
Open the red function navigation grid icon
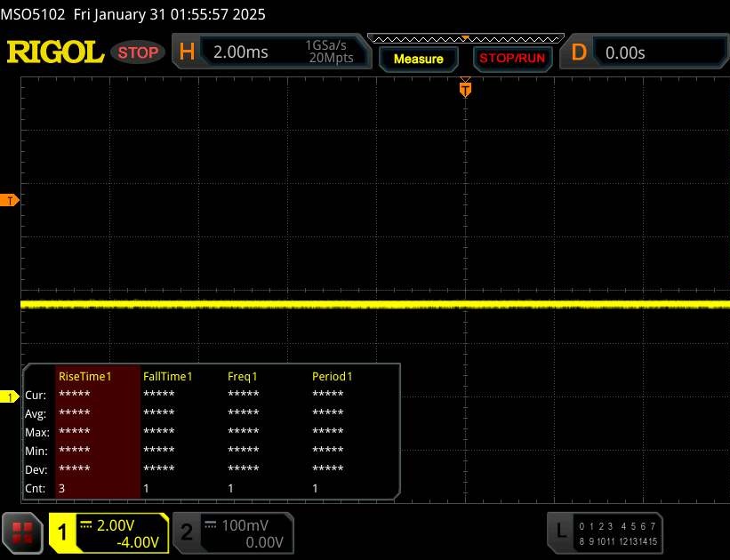click(22, 533)
